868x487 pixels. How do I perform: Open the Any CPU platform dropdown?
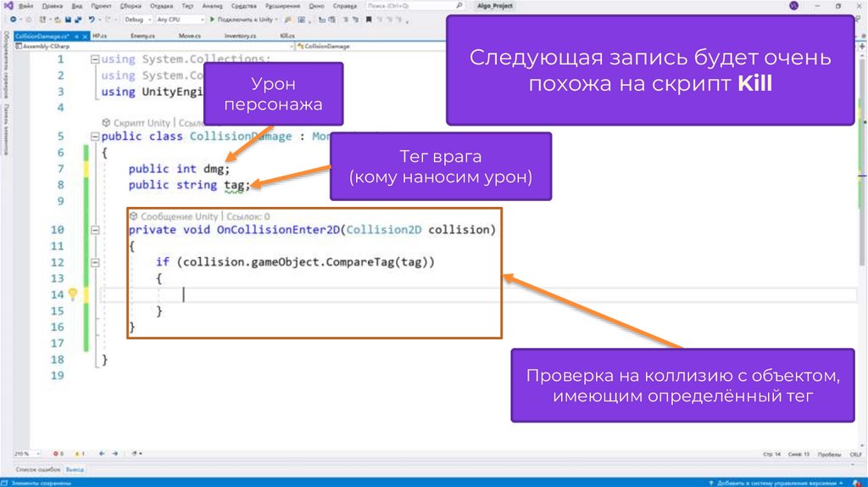180,20
